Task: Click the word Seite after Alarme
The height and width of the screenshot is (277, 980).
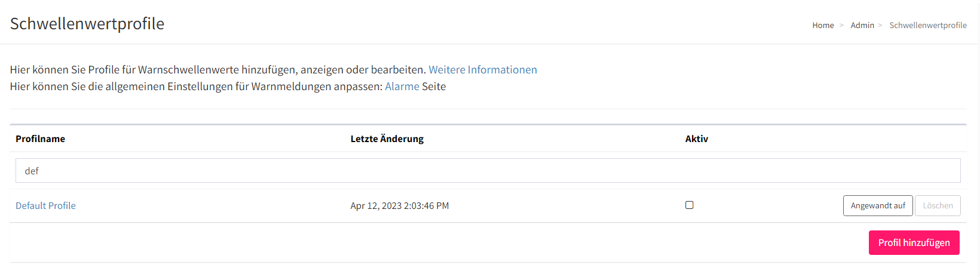Action: (434, 87)
